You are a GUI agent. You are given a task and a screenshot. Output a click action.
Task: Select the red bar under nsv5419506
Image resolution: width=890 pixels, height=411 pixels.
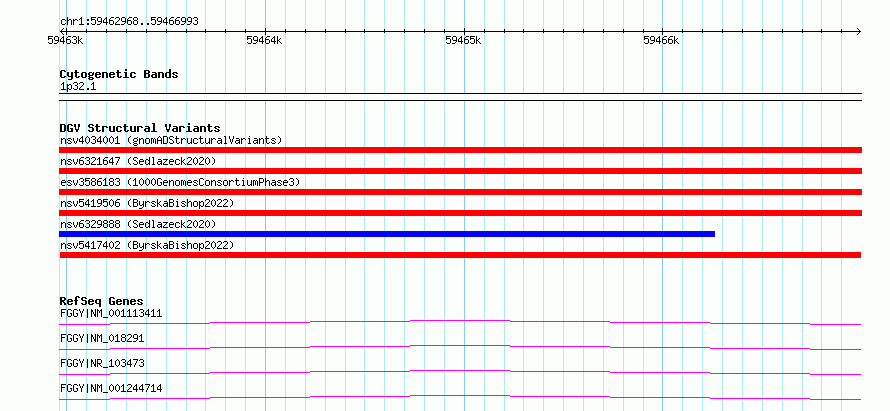(460, 213)
